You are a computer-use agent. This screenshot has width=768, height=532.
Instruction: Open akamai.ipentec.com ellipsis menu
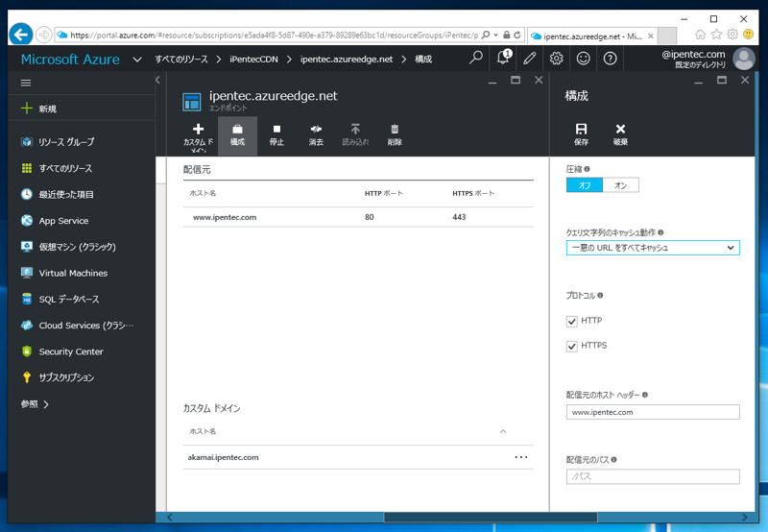[521, 457]
